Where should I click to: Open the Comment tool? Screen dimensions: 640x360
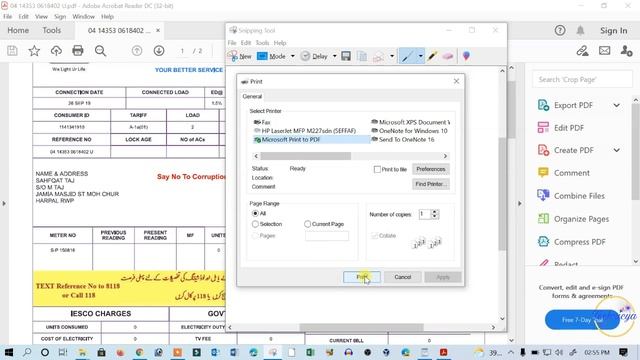[571, 173]
